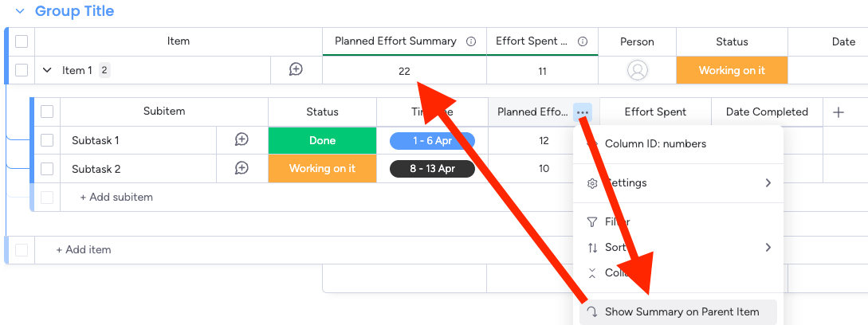Viewport: 868px width, 325px height.
Task: Click the 8 - 13 Apr timeline pill
Action: tap(432, 169)
